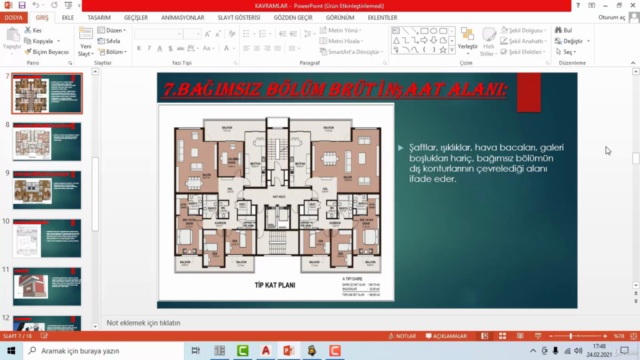Screen dimensions: 640x360
Task: Click zoom in plus button
Action: click(605, 336)
